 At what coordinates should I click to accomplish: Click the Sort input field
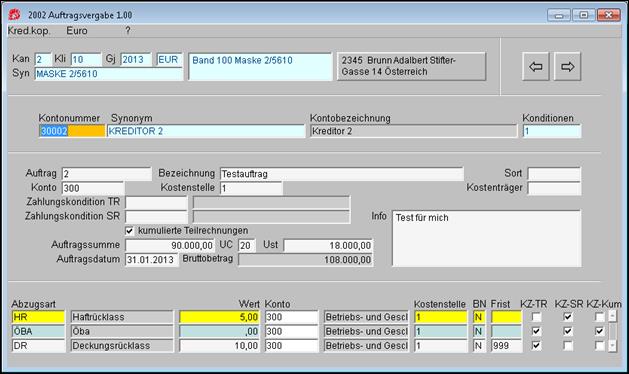(554, 174)
